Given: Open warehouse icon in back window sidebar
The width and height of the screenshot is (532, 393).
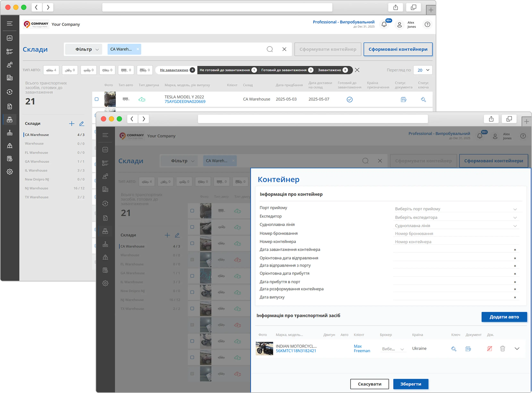Looking at the screenshot, I should [x=10, y=119].
